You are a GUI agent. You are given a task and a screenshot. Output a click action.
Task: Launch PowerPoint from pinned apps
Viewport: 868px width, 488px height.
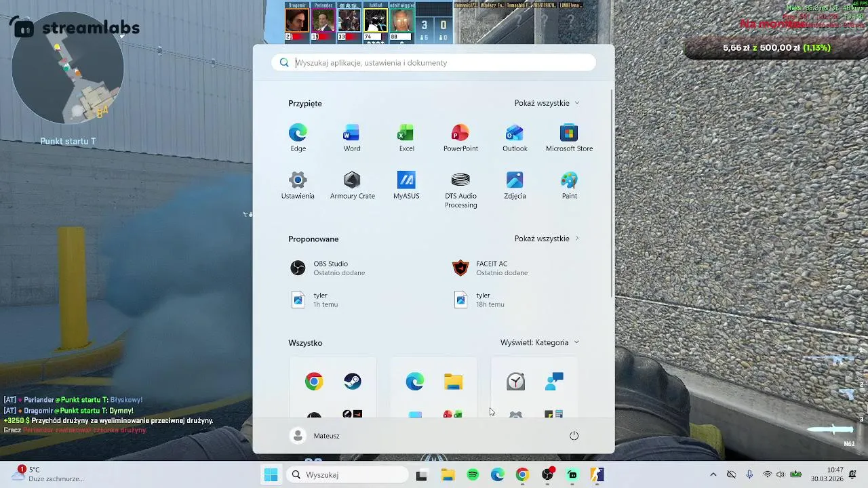460,138
